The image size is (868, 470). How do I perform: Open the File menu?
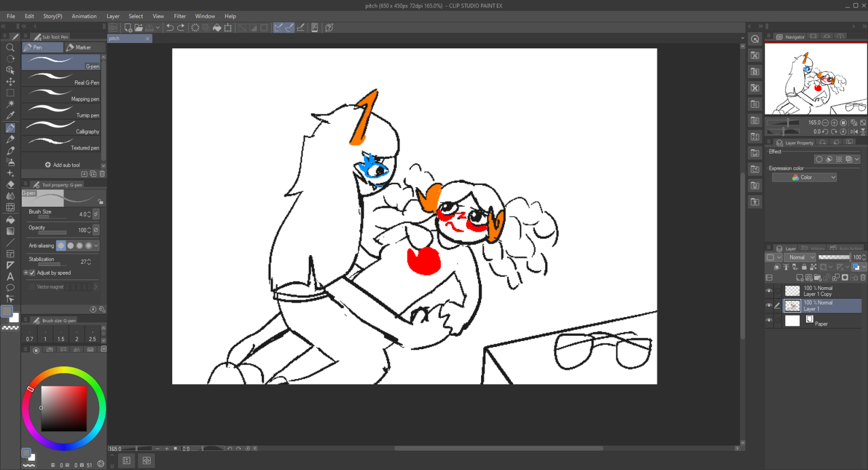coord(11,16)
